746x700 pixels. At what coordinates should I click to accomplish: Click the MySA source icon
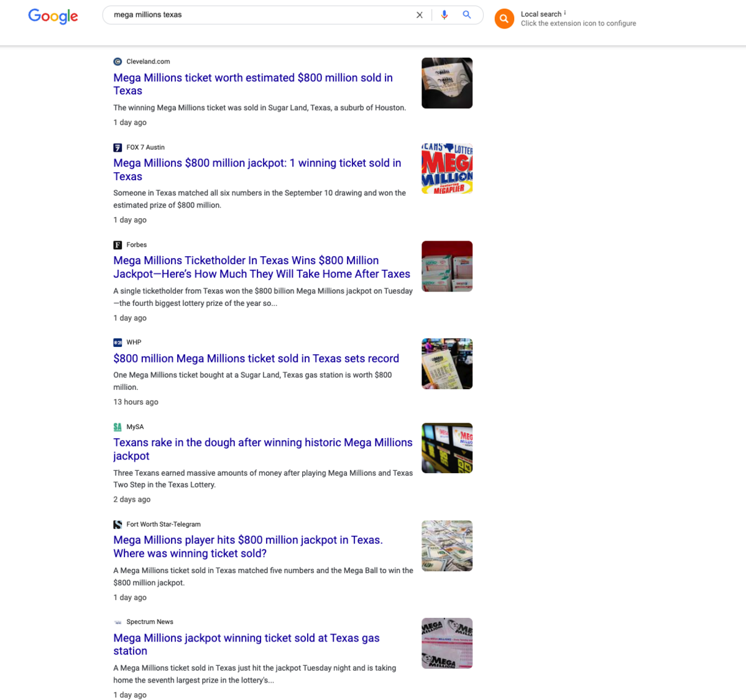click(x=117, y=427)
